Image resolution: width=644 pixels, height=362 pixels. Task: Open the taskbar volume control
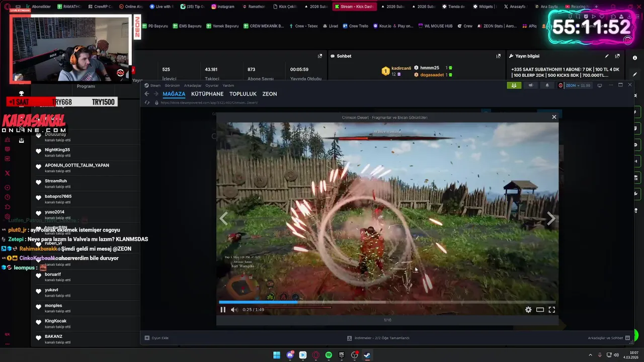(x=616, y=355)
